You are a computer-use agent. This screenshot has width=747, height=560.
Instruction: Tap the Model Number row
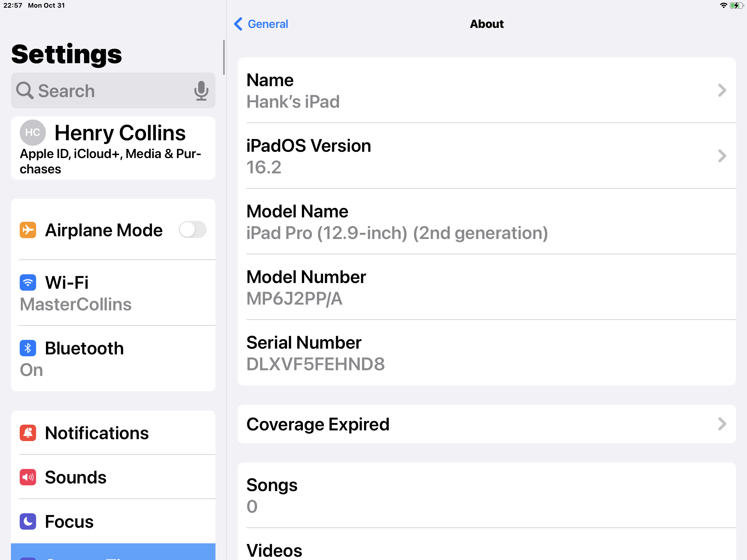pos(487,287)
